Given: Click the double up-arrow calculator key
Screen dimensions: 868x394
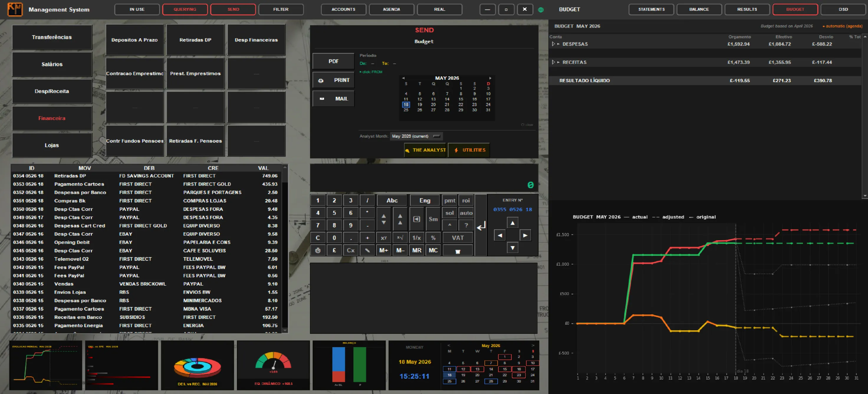Looking at the screenshot, I should coord(400,219).
